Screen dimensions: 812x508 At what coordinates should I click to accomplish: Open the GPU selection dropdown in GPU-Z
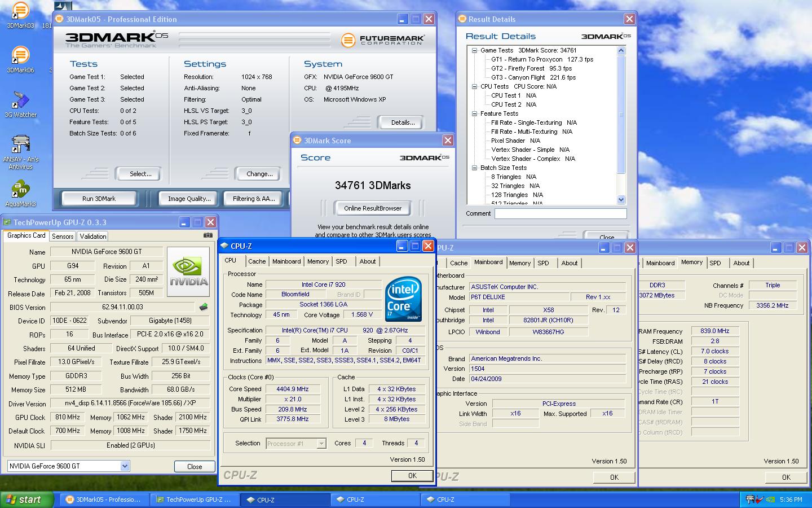tap(125, 466)
